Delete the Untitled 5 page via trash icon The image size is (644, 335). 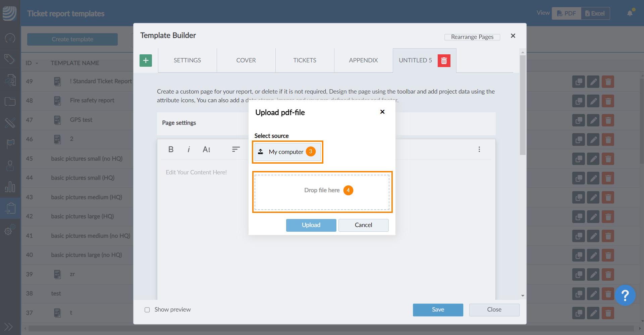pos(444,61)
